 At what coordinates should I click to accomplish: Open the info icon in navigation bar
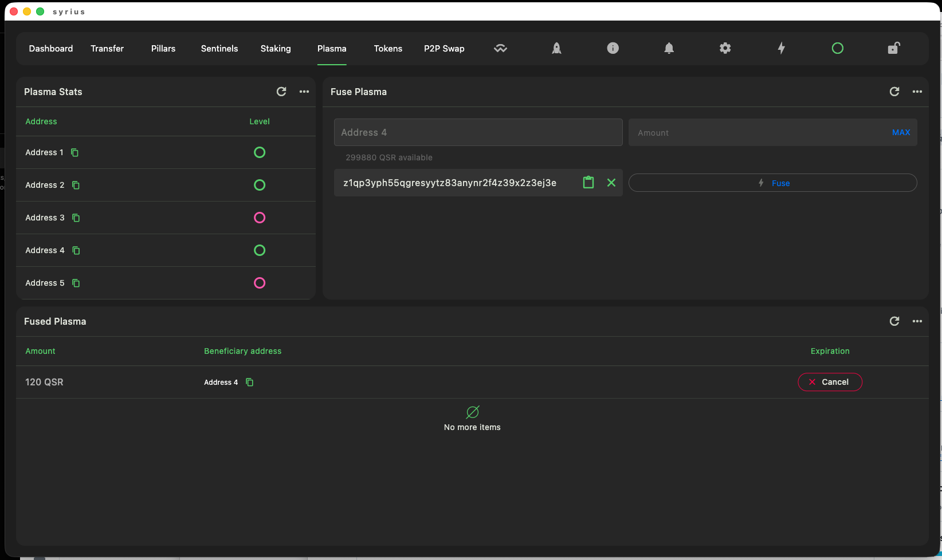613,48
